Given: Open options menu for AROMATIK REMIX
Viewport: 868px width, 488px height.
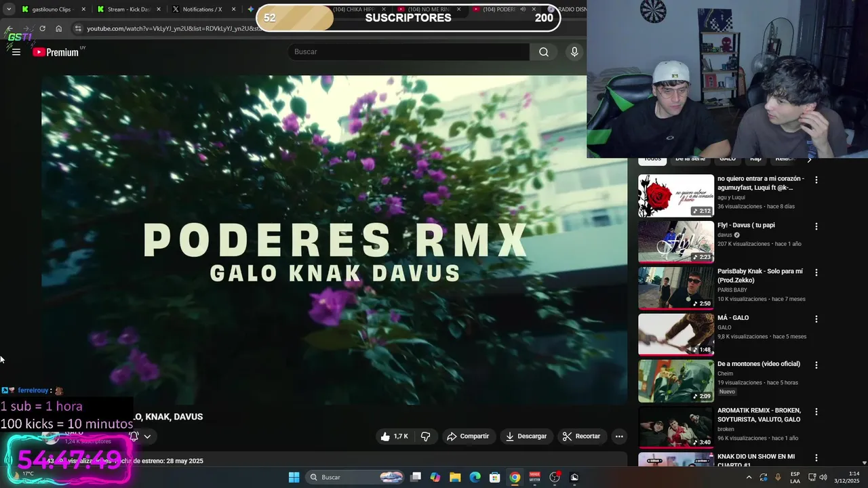Looking at the screenshot, I should click(x=816, y=411).
